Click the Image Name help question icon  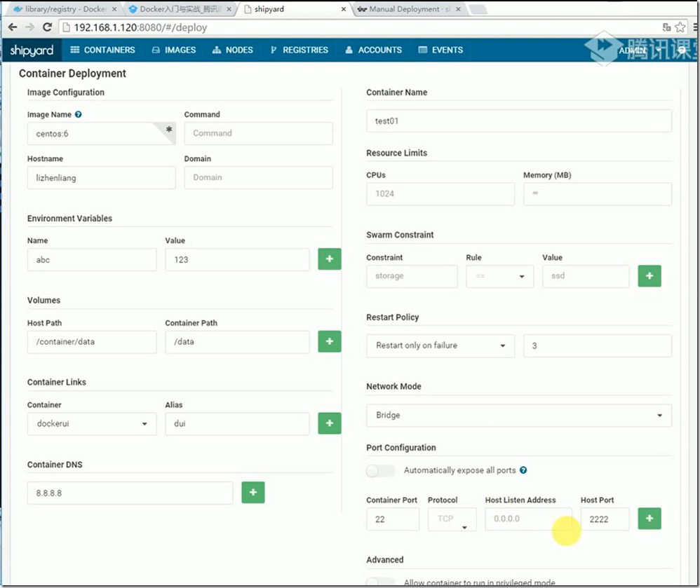[x=78, y=115]
